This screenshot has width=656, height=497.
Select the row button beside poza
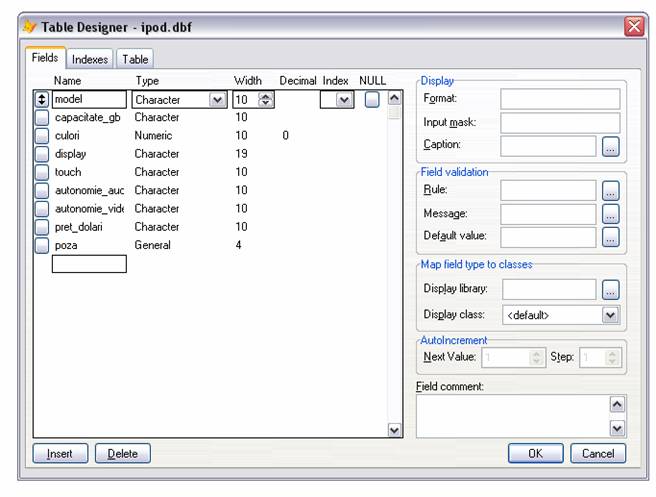coord(42,245)
